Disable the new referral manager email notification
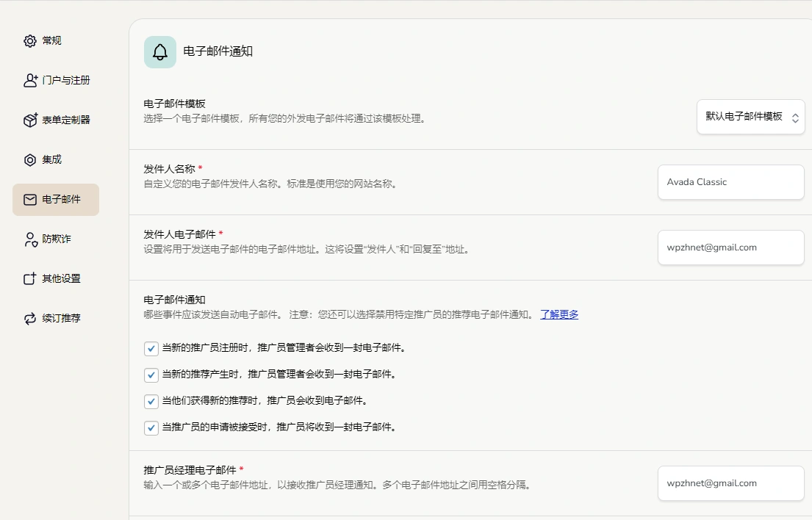This screenshot has height=520, width=812. [x=151, y=375]
